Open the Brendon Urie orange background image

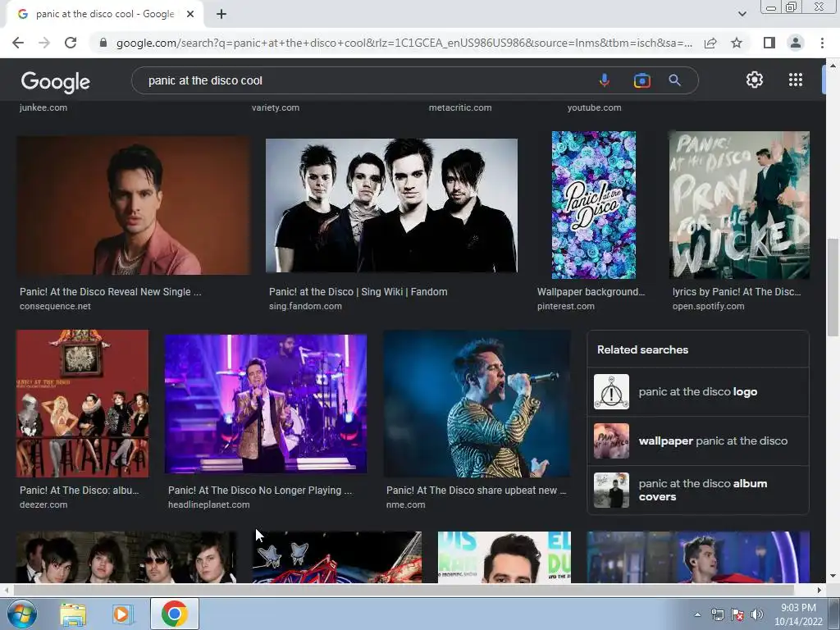point(134,205)
